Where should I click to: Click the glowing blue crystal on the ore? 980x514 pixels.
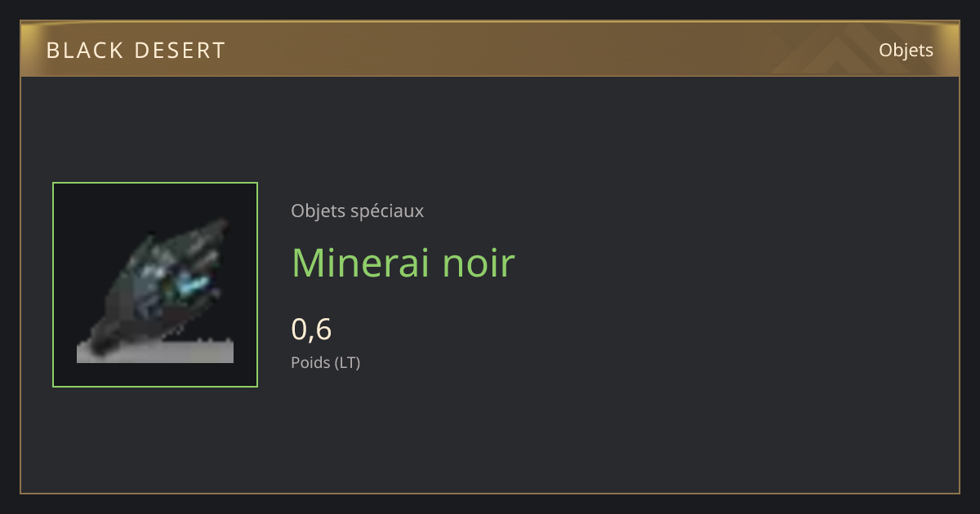(194, 286)
